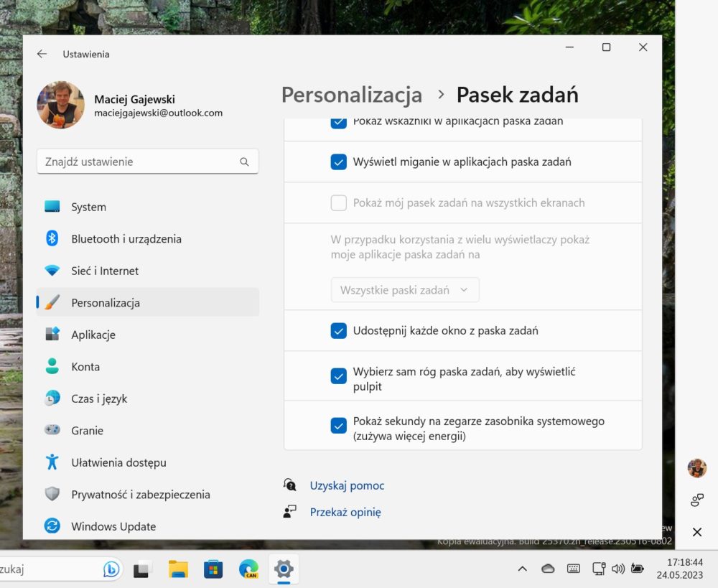718x588 pixels.
Task: Open Bluetooth i urządzenia category
Action: pyautogui.click(x=147, y=239)
